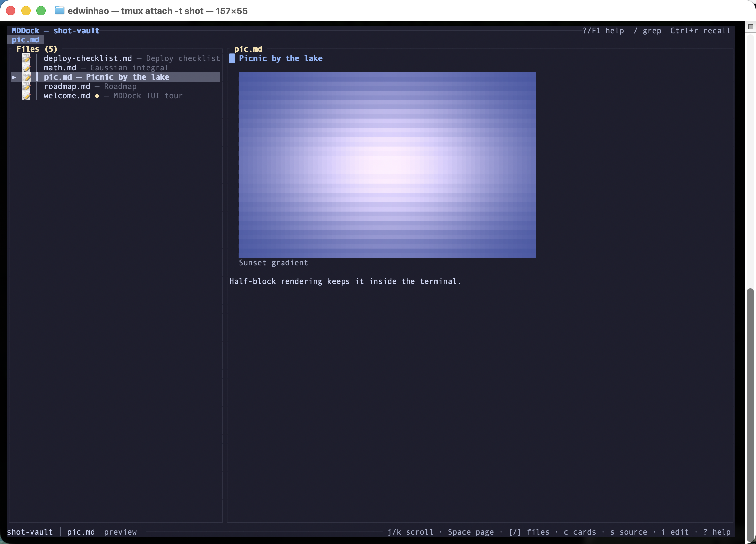Click s source hint in status bar
Screen dimensions: 756x544
click(x=629, y=532)
